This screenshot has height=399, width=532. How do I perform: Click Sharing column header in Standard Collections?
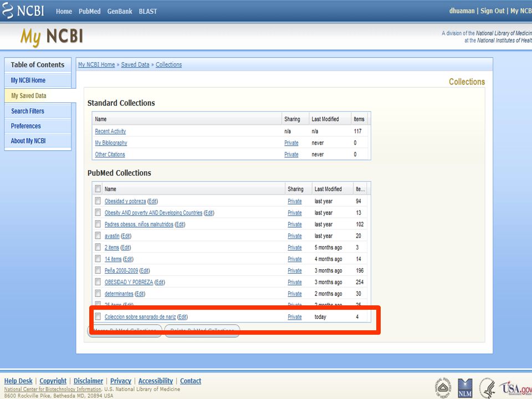tap(292, 119)
